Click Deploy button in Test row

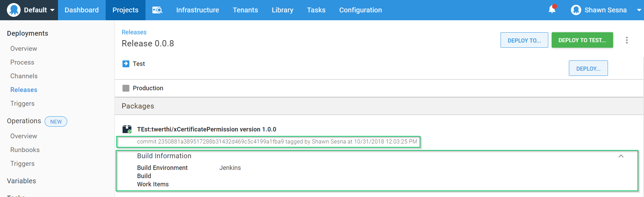pyautogui.click(x=588, y=68)
